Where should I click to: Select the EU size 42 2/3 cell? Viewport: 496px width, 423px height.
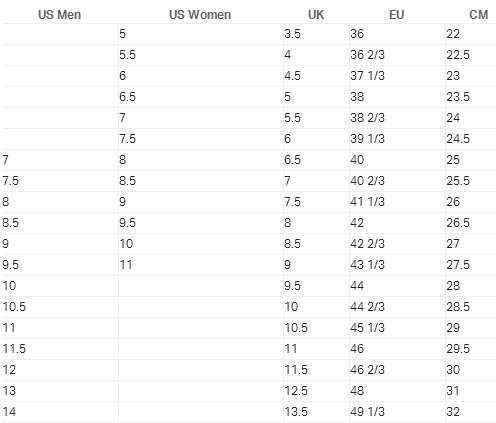coord(397,244)
